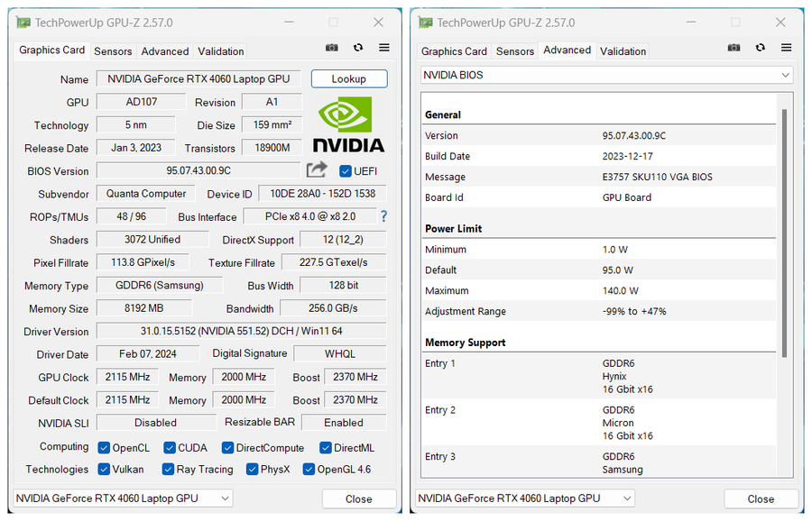Click Close button in the left window
Viewport: 812px width, 521px height.
tap(358, 498)
